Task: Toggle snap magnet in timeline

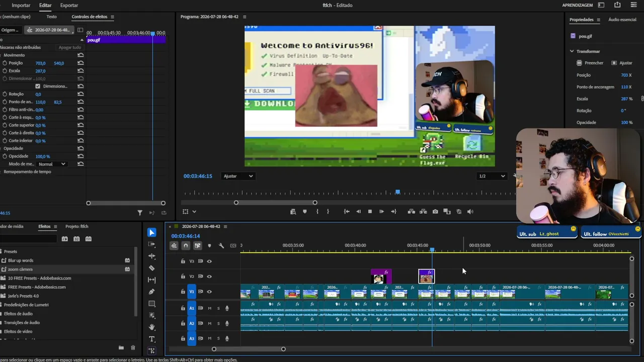Action: (x=186, y=246)
